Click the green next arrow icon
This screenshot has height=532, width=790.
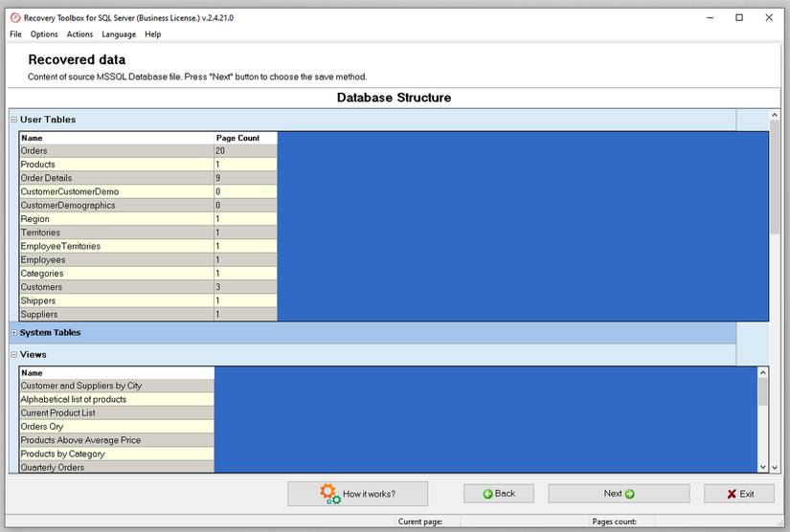coord(629,494)
